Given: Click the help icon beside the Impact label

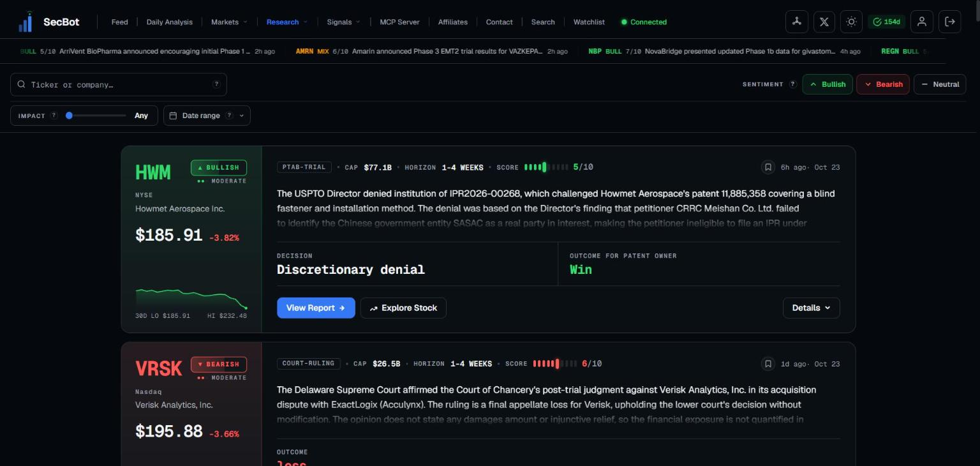Looking at the screenshot, I should [54, 116].
